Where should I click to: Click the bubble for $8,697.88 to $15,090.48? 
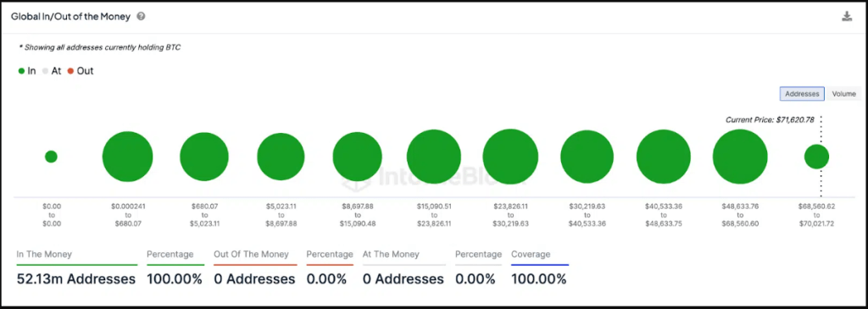coord(358,157)
